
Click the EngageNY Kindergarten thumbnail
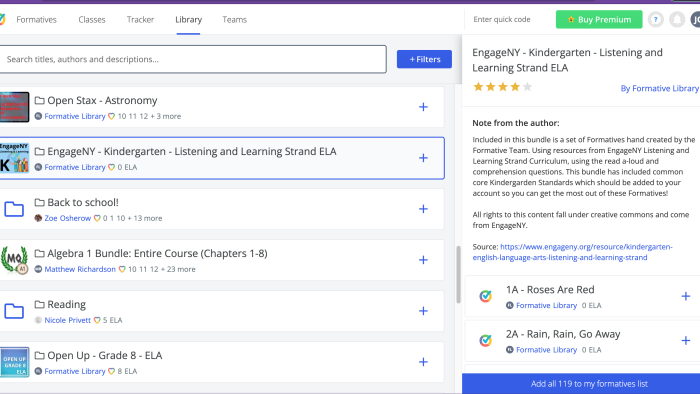[x=14, y=158]
